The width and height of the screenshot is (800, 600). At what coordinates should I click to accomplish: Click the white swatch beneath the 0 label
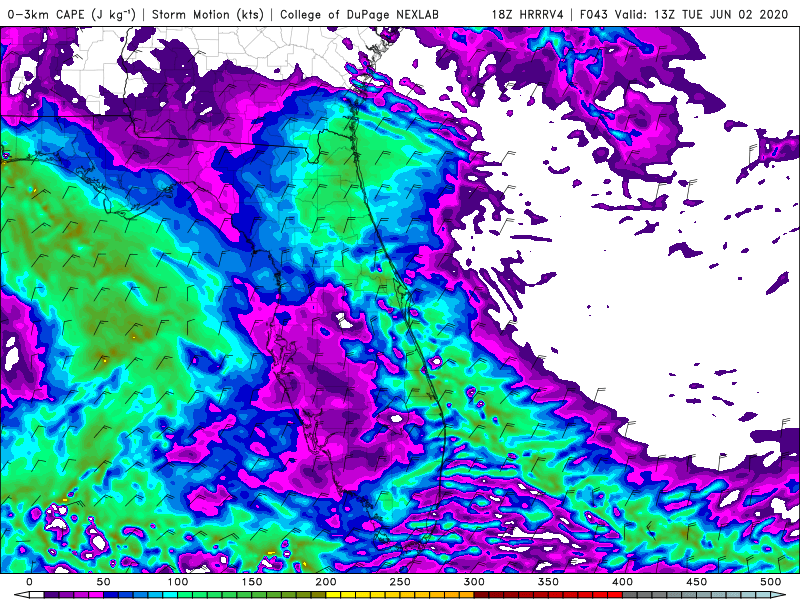click(37, 595)
